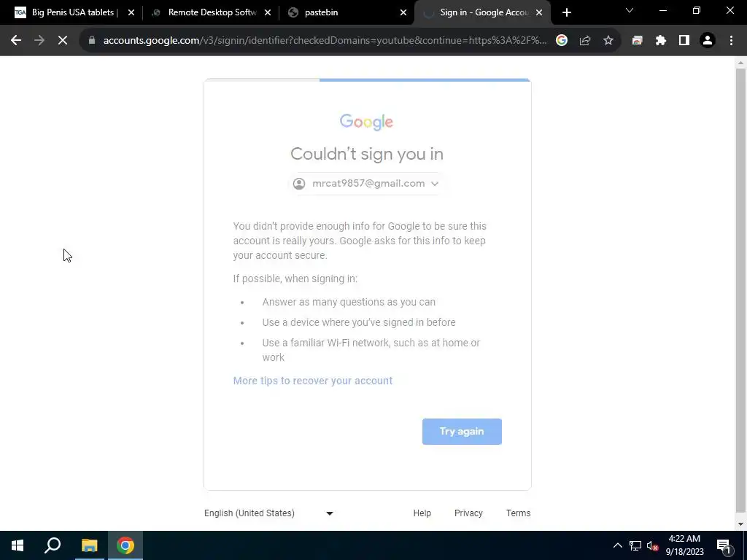Viewport: 747px width, 560px height.
Task: Open the Extensions puzzle menu
Action: click(661, 41)
